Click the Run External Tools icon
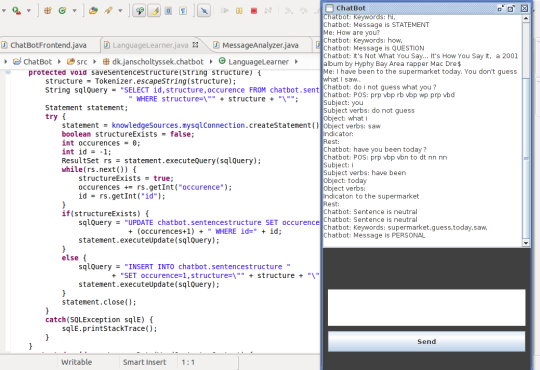This screenshot has height=370, width=540. coord(16,11)
